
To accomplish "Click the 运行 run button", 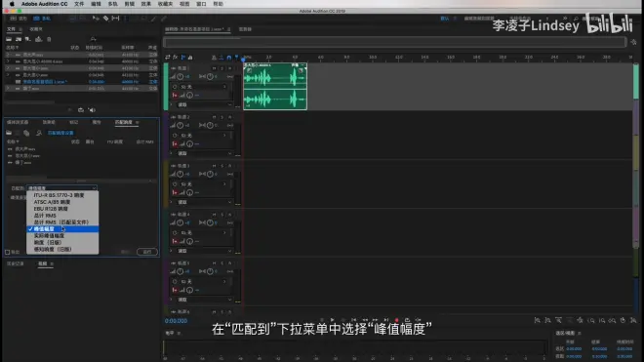I will pos(147,252).
